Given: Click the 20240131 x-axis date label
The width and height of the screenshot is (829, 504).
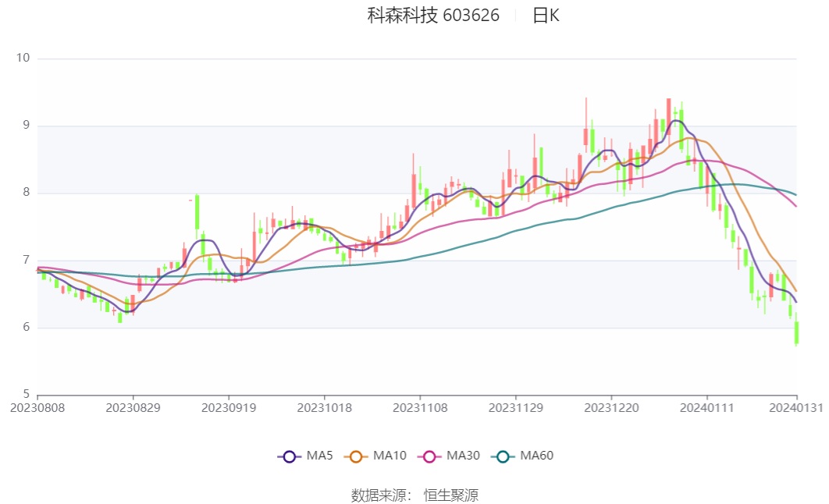Looking at the screenshot, I should [796, 408].
